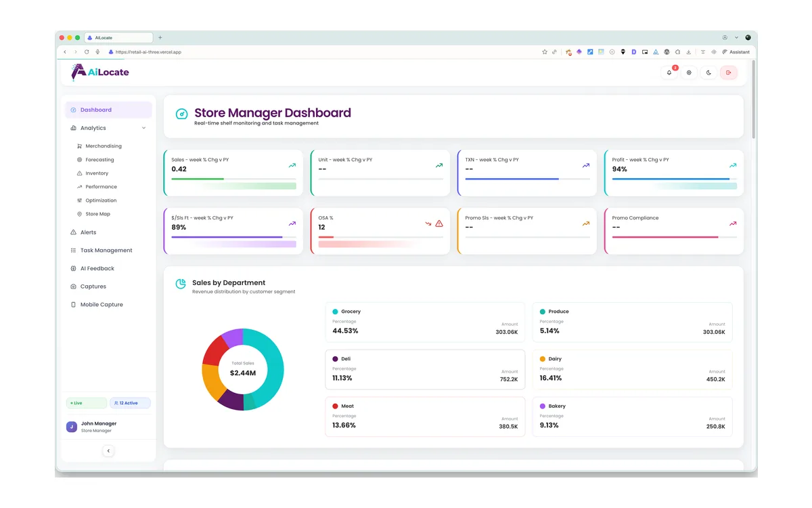Viewport: 812px width, 508px height.
Task: Click the OSA % warning triangle icon
Action: click(x=439, y=224)
